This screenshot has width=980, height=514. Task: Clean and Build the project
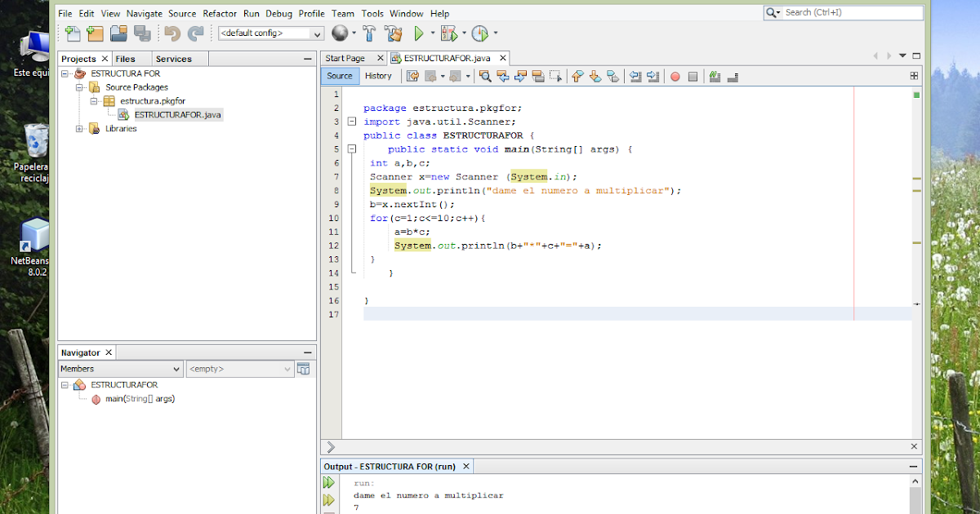coord(393,33)
